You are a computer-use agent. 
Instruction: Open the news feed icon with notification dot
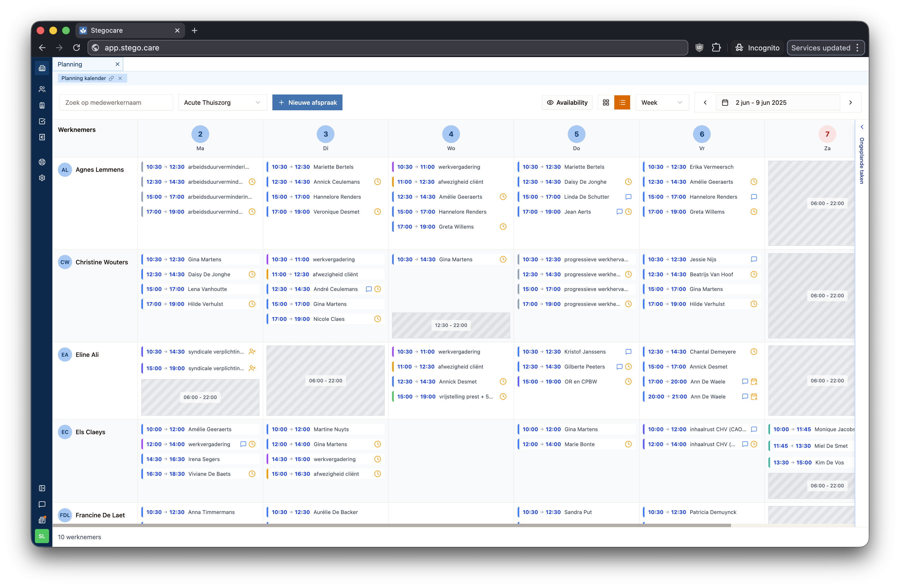click(x=42, y=520)
